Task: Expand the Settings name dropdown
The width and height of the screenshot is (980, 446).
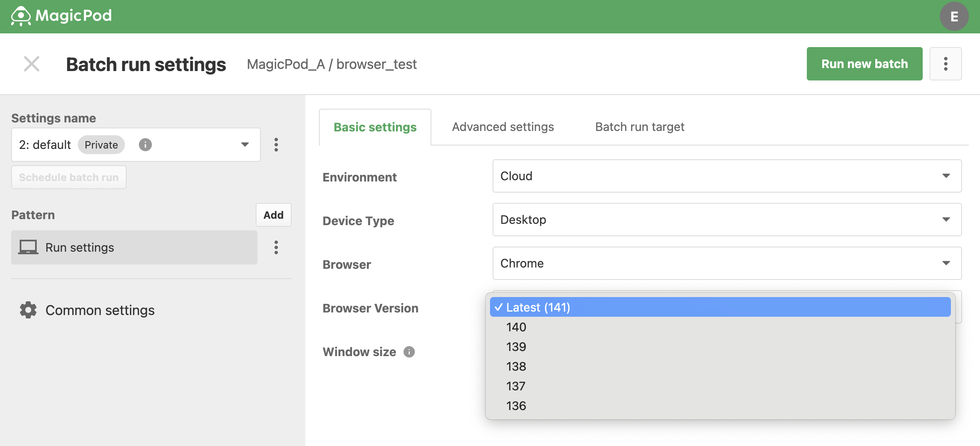Action: (x=136, y=145)
